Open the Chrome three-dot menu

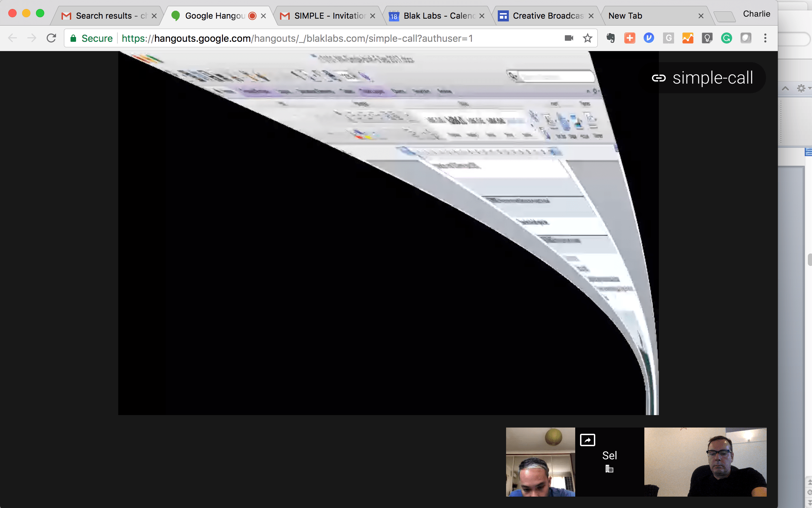coord(765,38)
